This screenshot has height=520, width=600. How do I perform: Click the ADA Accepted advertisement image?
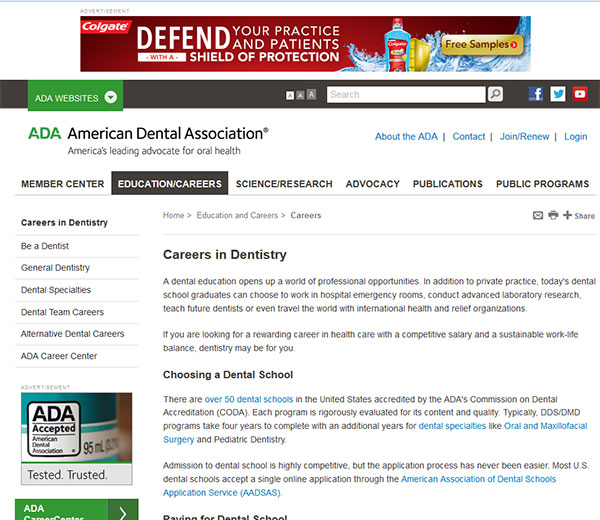pyautogui.click(x=76, y=438)
